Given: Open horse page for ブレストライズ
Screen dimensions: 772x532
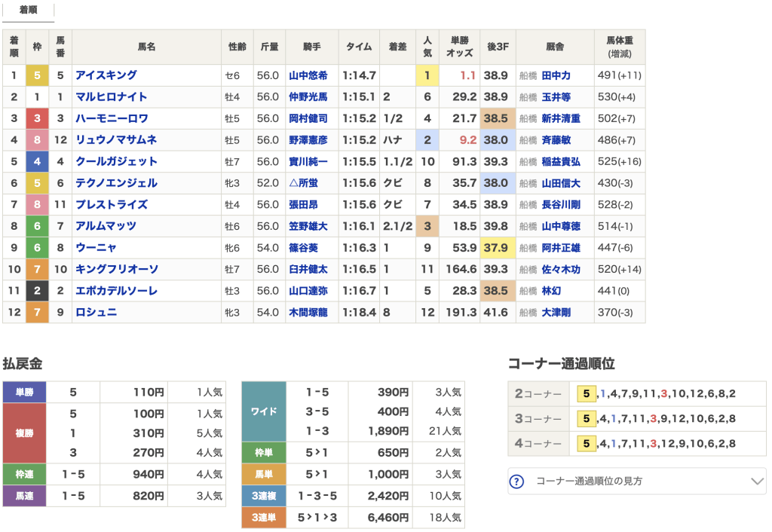Looking at the screenshot, I should pos(112,205).
